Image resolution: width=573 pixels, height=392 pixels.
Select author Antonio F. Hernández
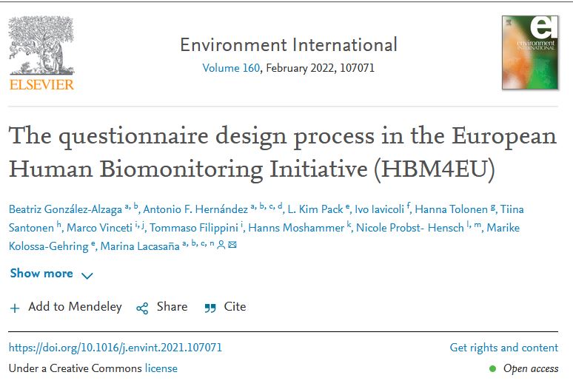tap(195, 209)
